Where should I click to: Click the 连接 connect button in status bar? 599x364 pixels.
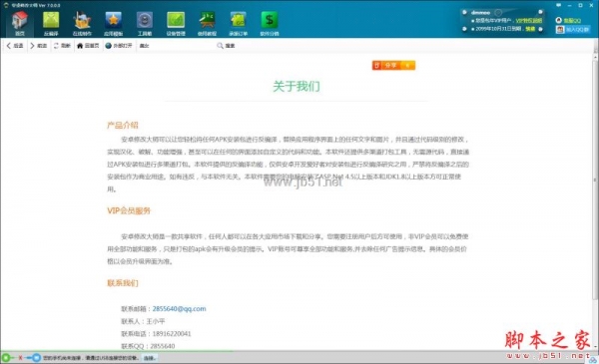point(149,358)
